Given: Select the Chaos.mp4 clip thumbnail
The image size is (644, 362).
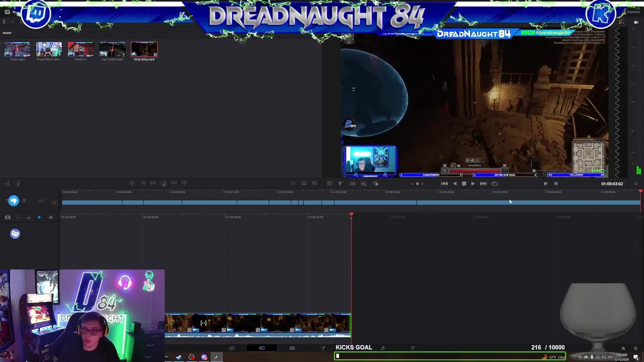Looking at the screenshot, I should (x=17, y=50).
